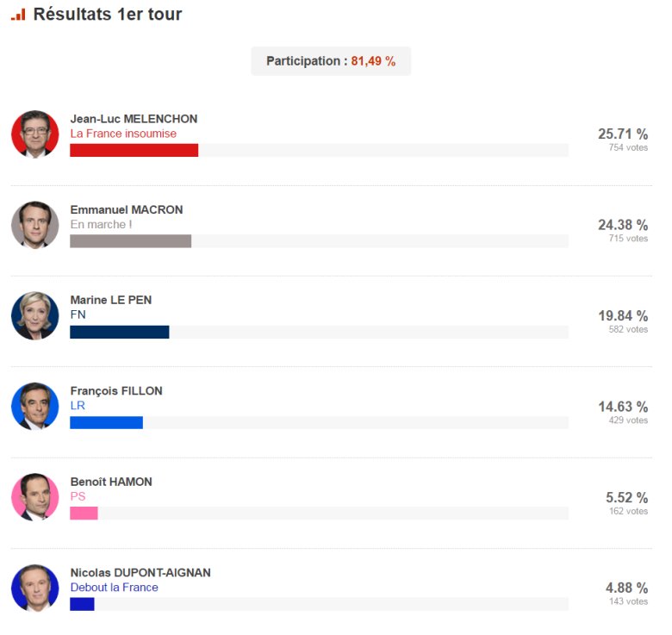The width and height of the screenshot is (672, 635).
Task: Click the red Mélenchon result bar
Action: click(x=134, y=151)
